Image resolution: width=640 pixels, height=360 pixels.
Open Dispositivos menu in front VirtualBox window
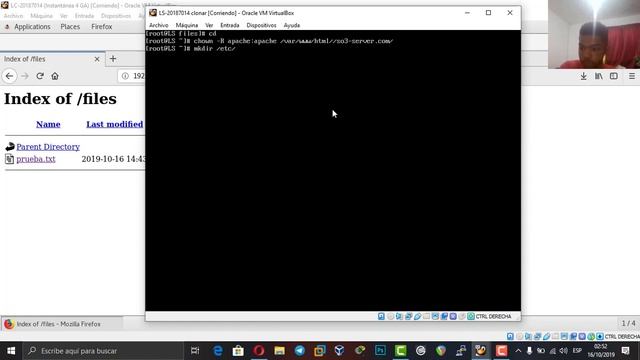click(261, 25)
